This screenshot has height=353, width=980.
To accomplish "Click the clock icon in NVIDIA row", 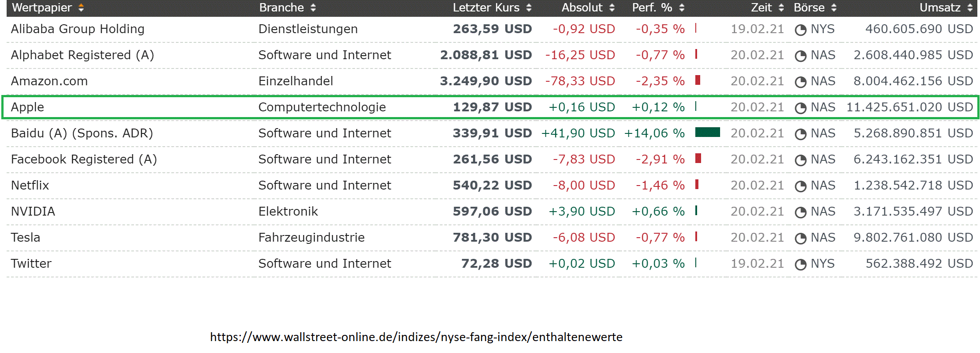I will coord(801,213).
